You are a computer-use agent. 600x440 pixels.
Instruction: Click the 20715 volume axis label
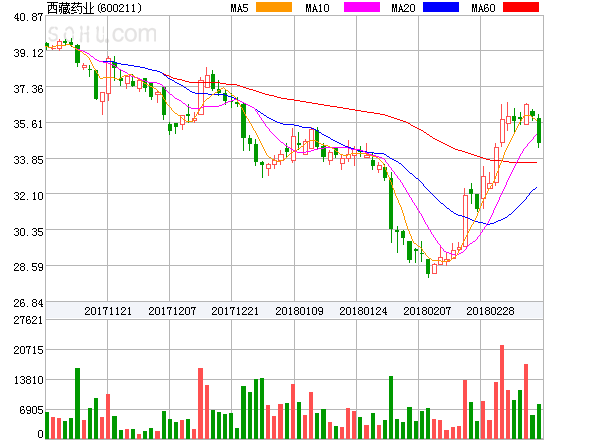[28, 350]
